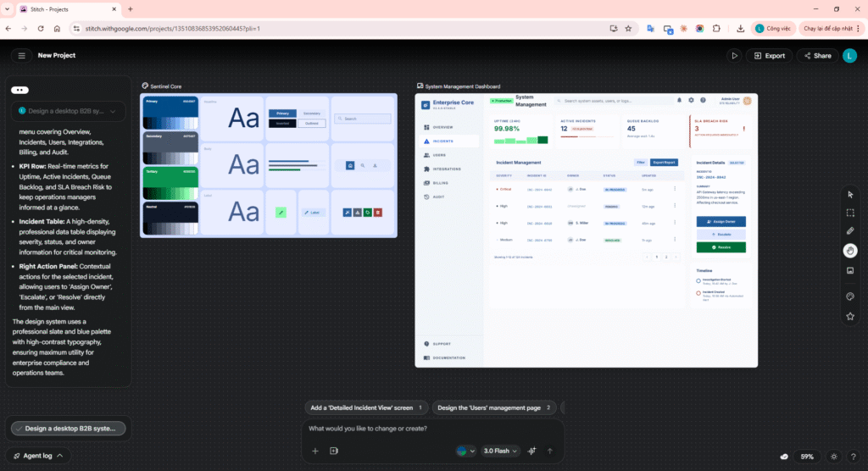Select the cursor pointer tool
868x471 pixels.
pos(850,194)
